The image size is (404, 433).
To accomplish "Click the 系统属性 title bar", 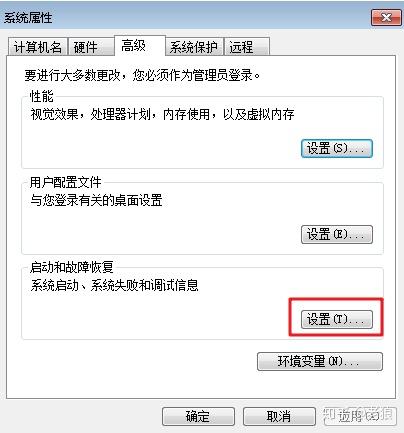I will click(187, 17).
